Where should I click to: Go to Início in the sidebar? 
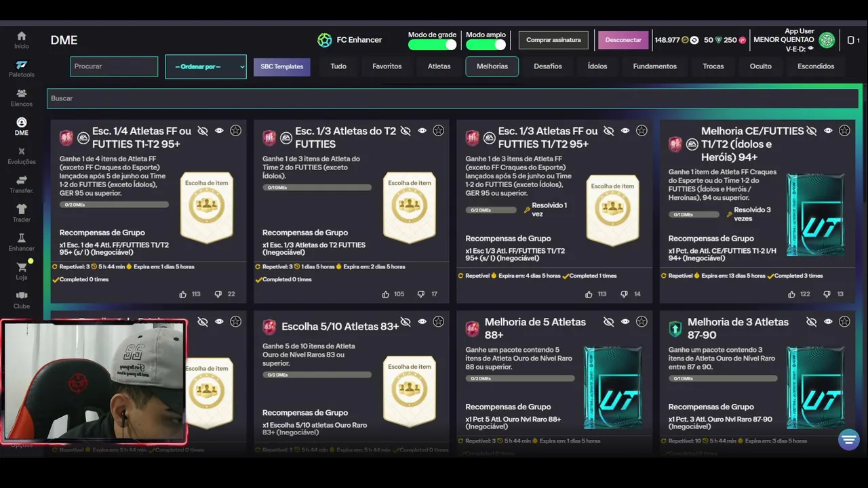[x=22, y=40]
